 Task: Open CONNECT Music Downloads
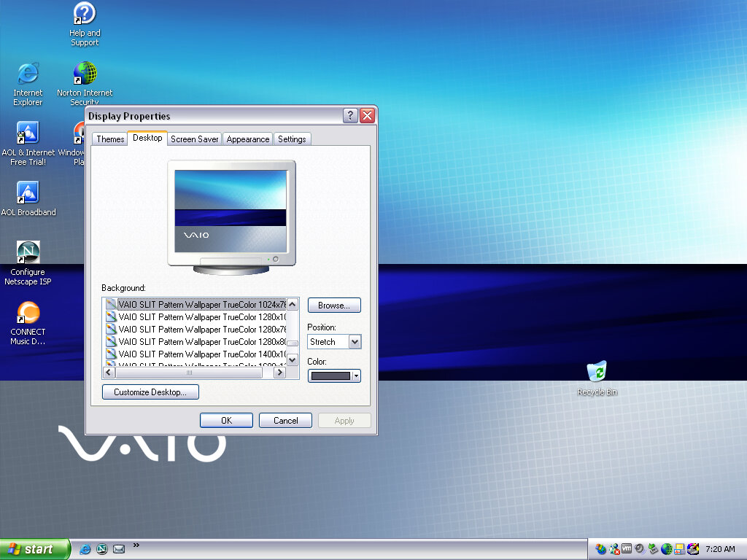pyautogui.click(x=28, y=312)
